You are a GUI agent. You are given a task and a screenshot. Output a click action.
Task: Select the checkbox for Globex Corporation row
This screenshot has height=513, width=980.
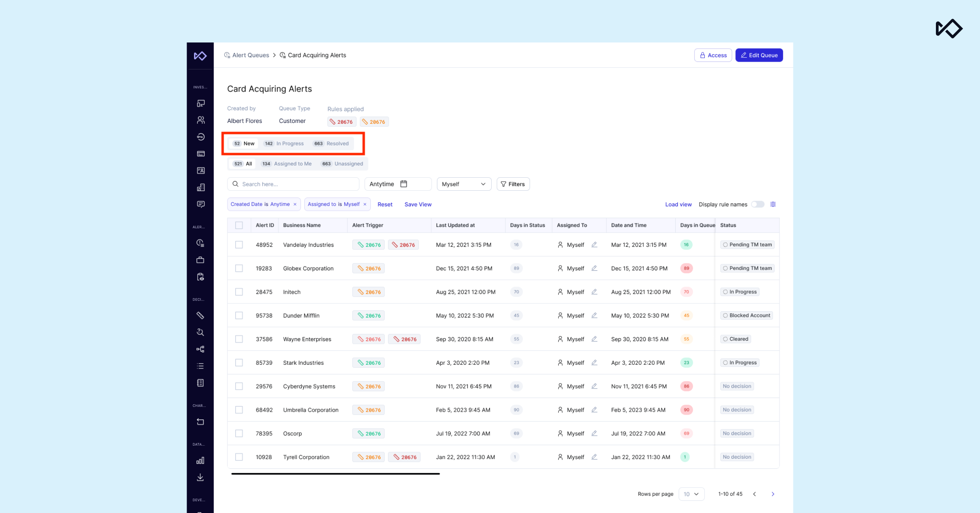tap(239, 268)
